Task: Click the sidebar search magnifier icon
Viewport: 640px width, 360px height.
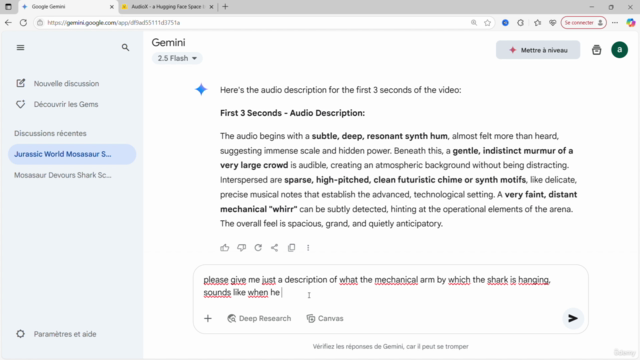Action: pyautogui.click(x=125, y=48)
